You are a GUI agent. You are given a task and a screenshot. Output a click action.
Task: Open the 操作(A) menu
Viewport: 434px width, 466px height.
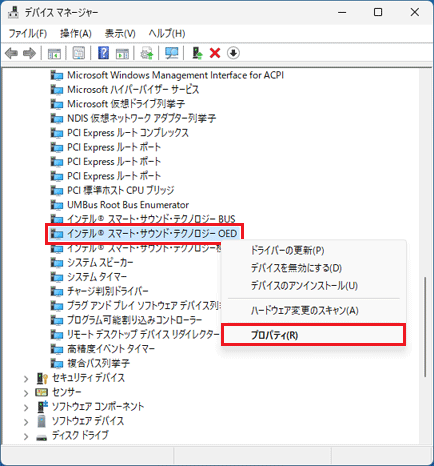pos(76,33)
